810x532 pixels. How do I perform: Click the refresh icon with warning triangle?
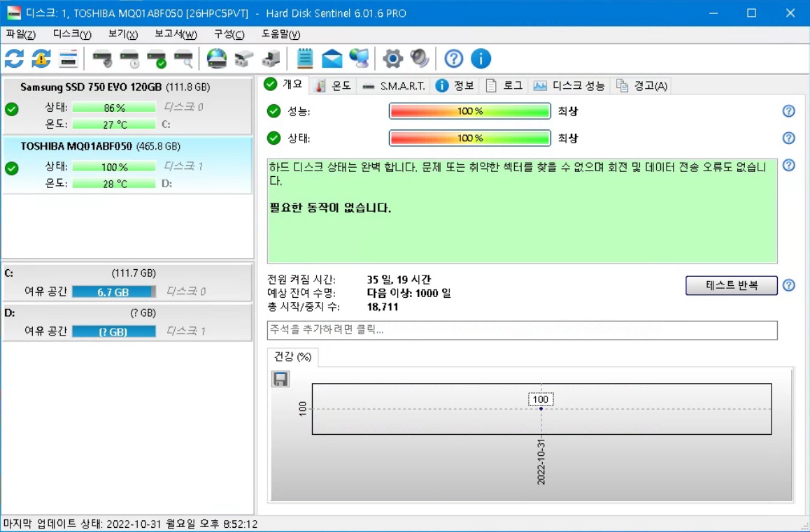tap(41, 58)
